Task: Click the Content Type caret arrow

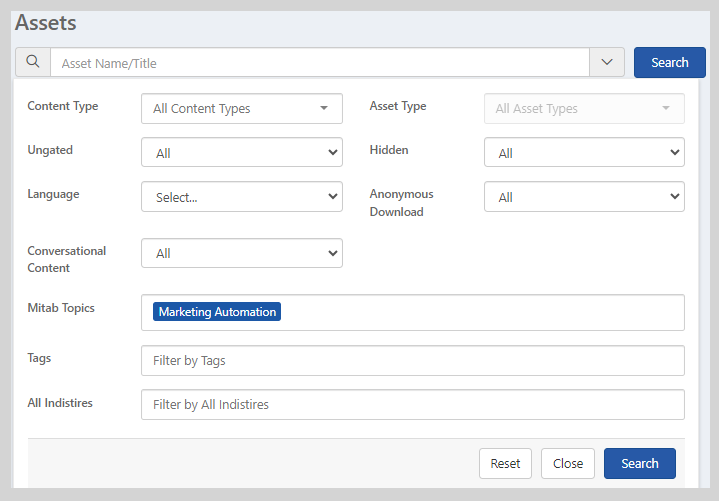Action: pos(324,108)
